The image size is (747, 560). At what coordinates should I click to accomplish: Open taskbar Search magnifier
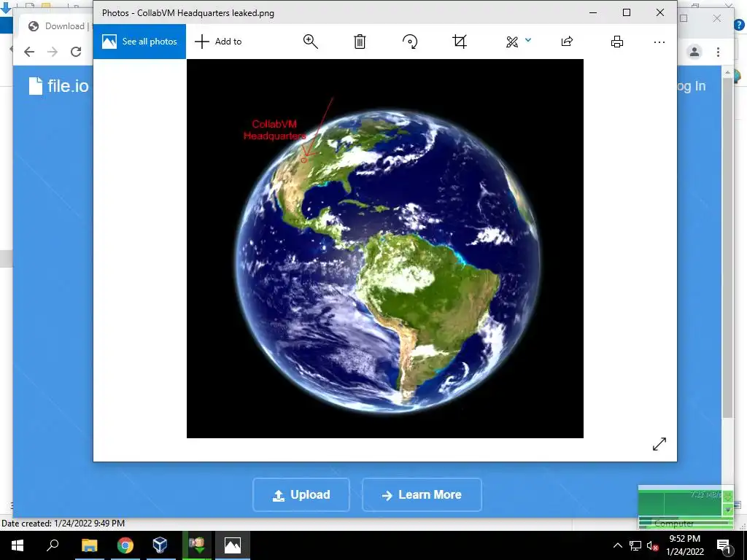[53, 545]
